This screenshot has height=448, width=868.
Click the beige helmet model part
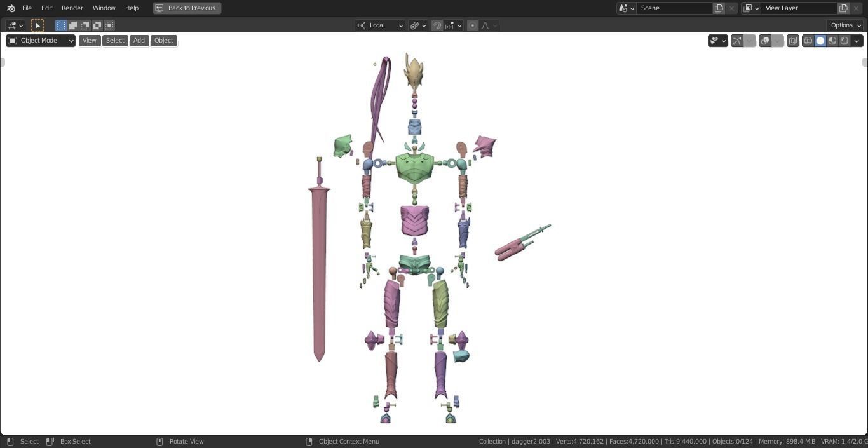pos(414,73)
